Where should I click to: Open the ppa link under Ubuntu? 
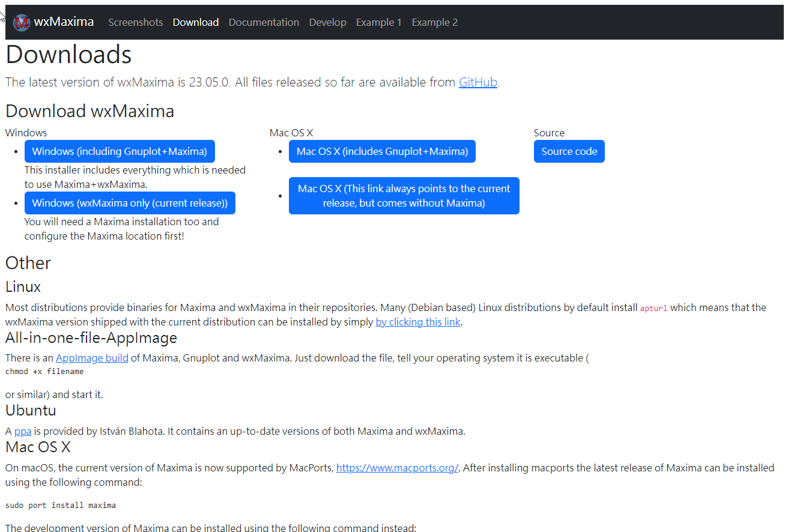(x=23, y=431)
